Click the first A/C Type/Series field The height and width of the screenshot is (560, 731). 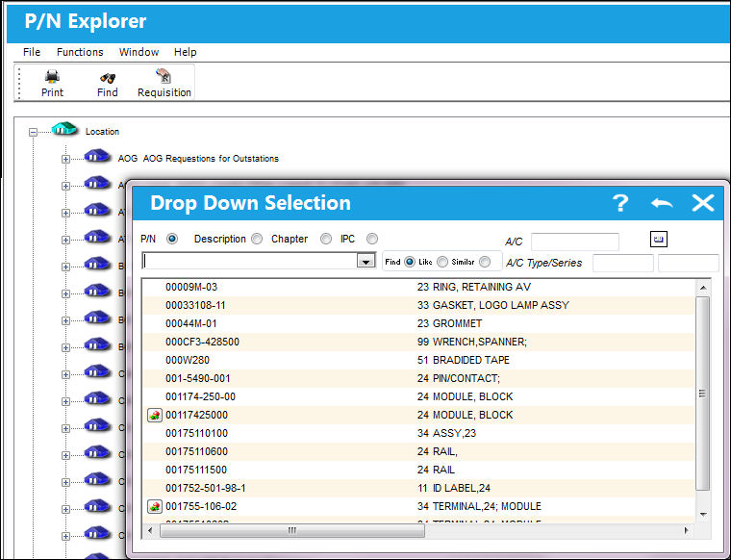[x=623, y=263]
